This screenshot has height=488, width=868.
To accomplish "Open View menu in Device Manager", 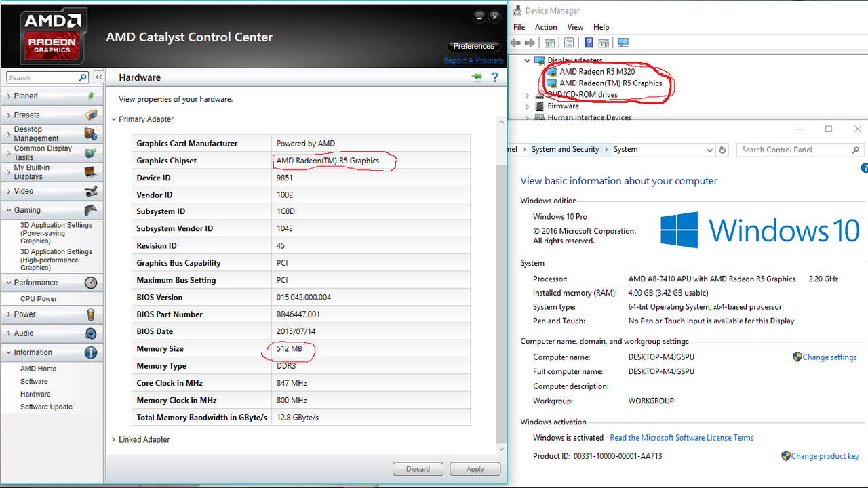I will [575, 27].
